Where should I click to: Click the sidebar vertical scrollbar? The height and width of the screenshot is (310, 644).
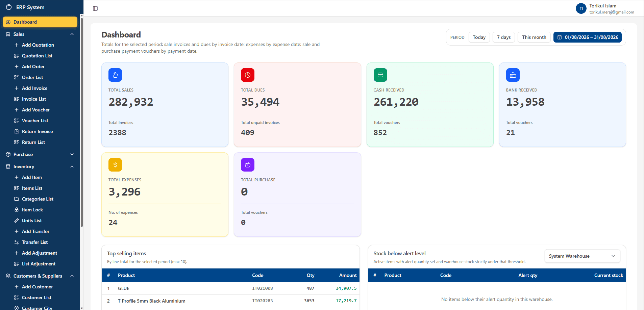point(82,122)
